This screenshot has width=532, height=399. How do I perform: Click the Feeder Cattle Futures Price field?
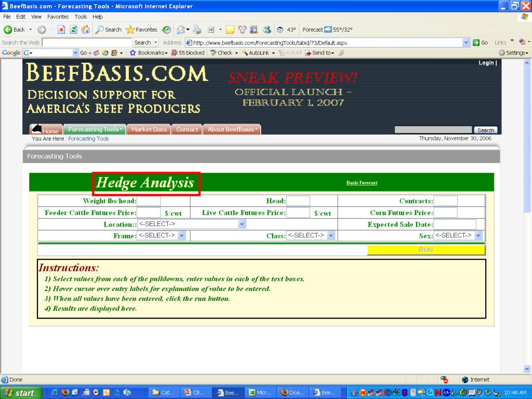click(x=149, y=212)
